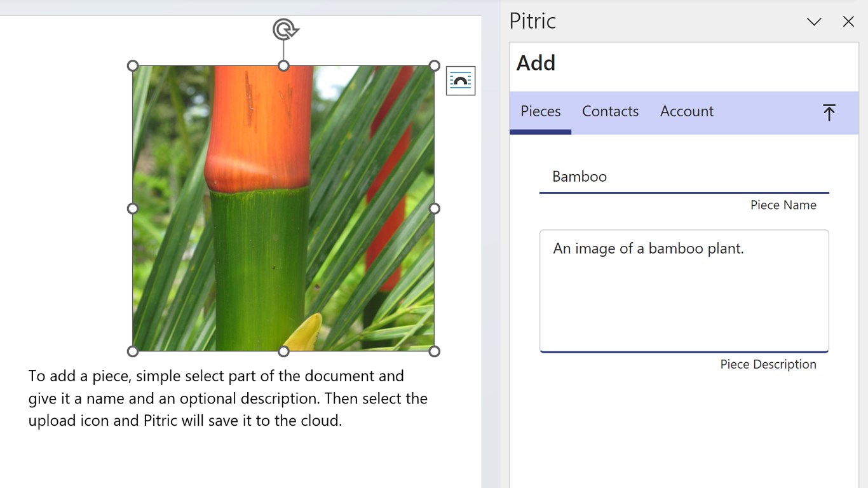Viewport: 868px width, 488px height.
Task: Go to the Account tab
Action: 686,112
